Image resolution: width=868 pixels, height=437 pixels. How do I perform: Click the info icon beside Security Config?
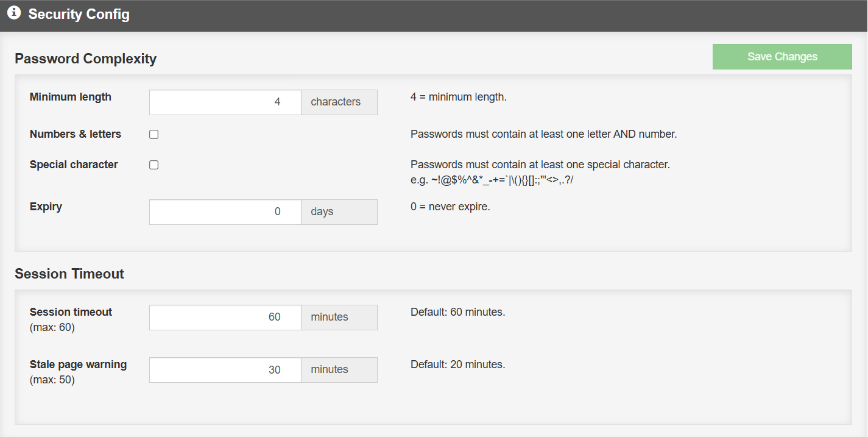[14, 13]
